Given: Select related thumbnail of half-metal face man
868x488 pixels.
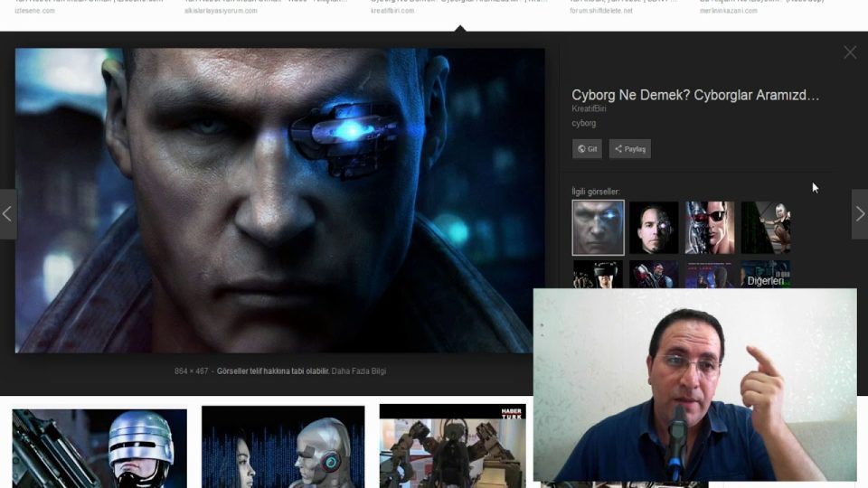Looking at the screenshot, I should [654, 228].
